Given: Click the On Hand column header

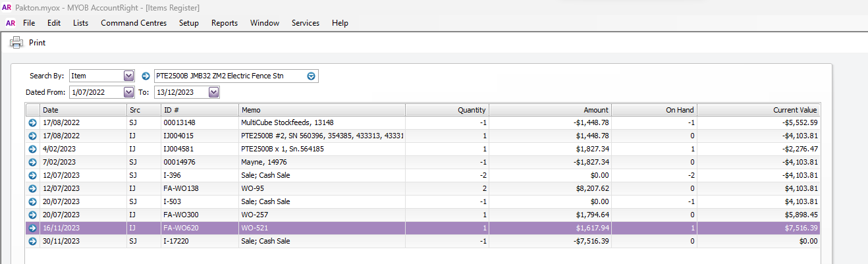Looking at the screenshot, I should pyautogui.click(x=654, y=110).
